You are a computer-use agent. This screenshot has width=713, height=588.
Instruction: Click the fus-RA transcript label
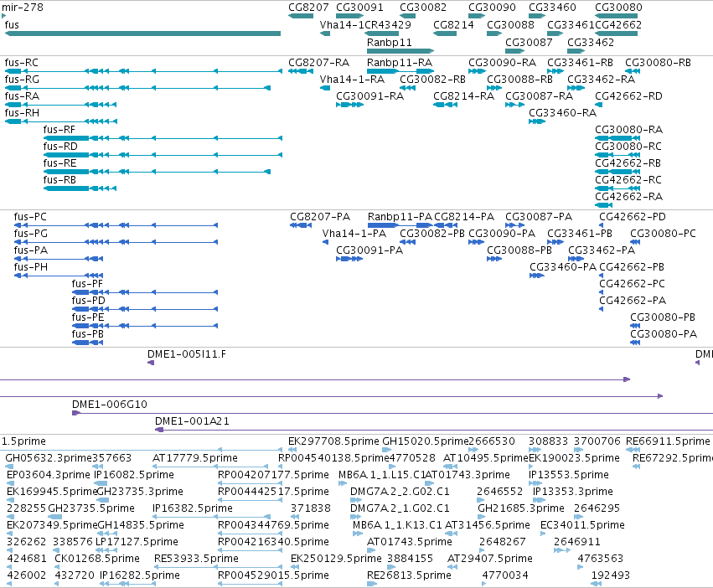click(22, 96)
